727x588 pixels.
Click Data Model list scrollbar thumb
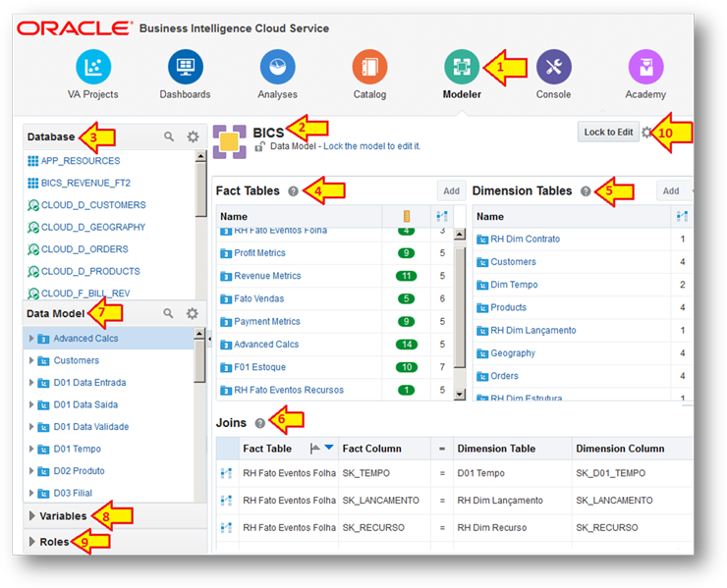point(199,360)
